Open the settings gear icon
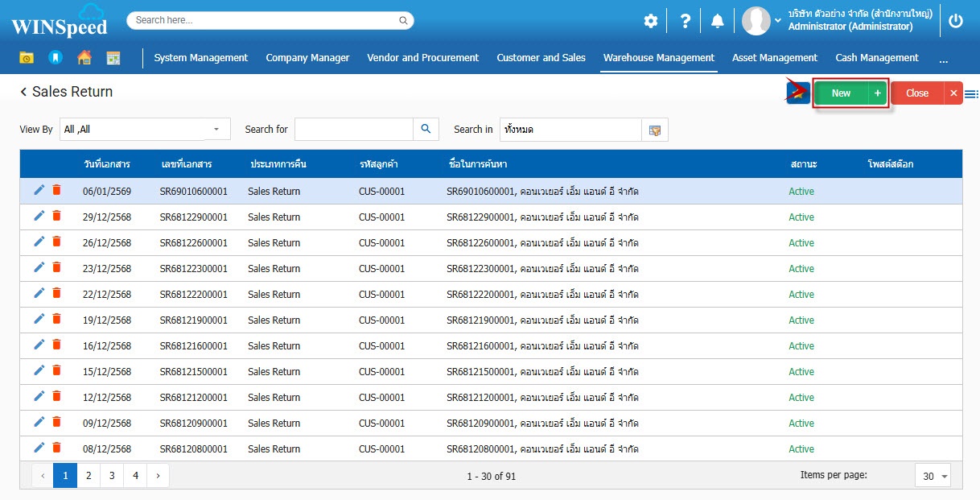 (650, 22)
